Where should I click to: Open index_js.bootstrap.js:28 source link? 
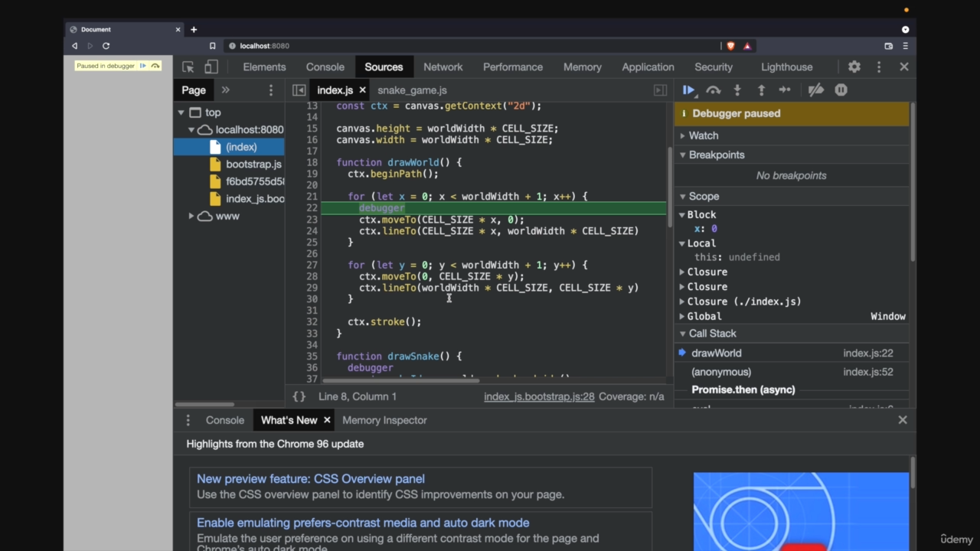coord(539,396)
